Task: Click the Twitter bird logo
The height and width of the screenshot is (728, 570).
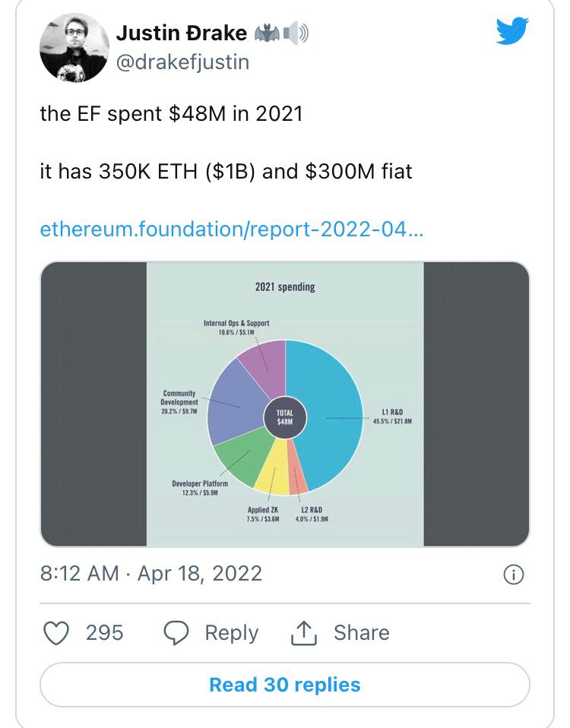Action: tap(512, 31)
